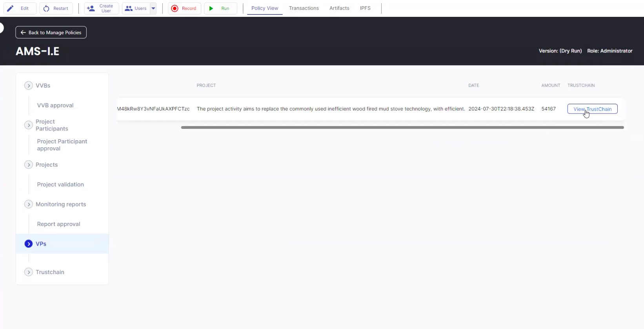Click the Edit pencil icon
Image resolution: width=644 pixels, height=329 pixels.
11,8
